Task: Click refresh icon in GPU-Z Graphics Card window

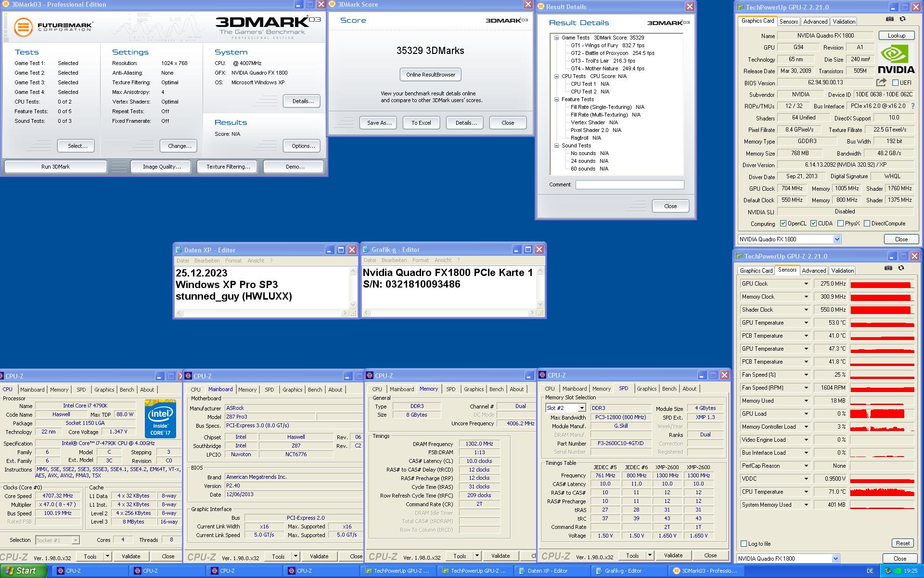Action: point(902,19)
